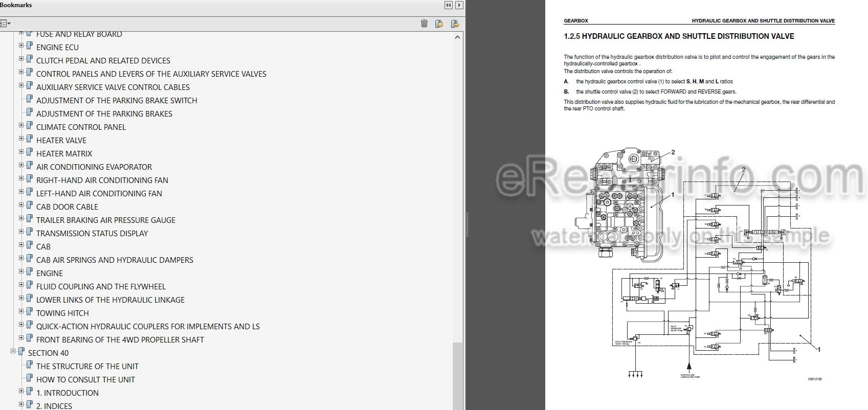Click the HEATER MATRIX bookmark icon
This screenshot has width=868, height=410.
(x=30, y=152)
